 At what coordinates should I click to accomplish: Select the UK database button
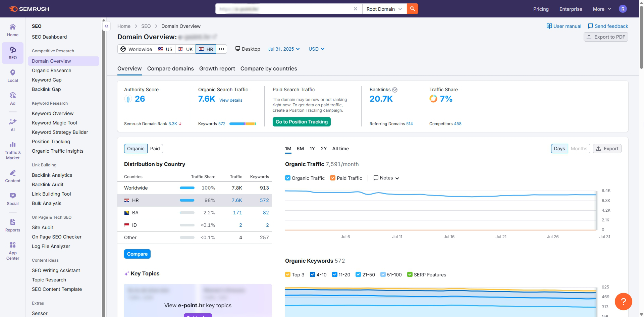point(185,49)
